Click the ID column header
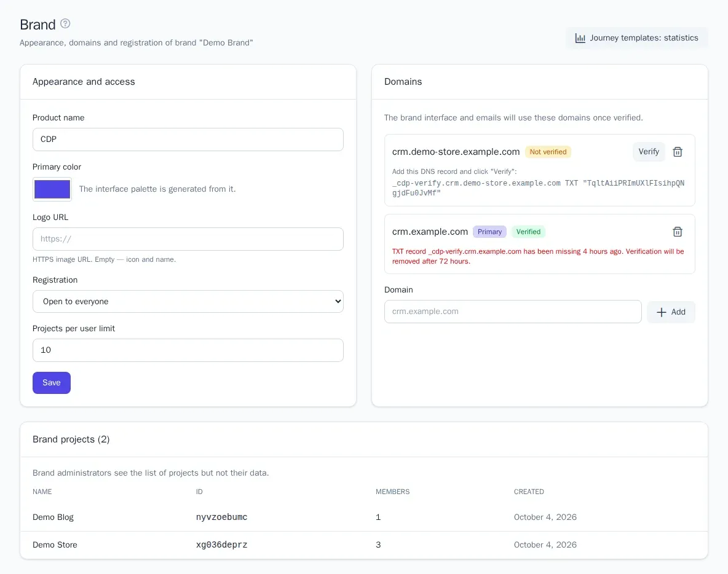The height and width of the screenshot is (574, 728). [x=199, y=492]
